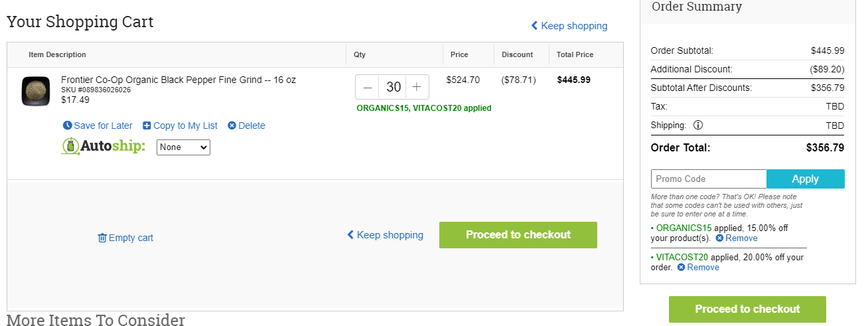Screen dimensions: 868x326
Task: Click Proceed to checkout under Order Summary
Action: 747,309
